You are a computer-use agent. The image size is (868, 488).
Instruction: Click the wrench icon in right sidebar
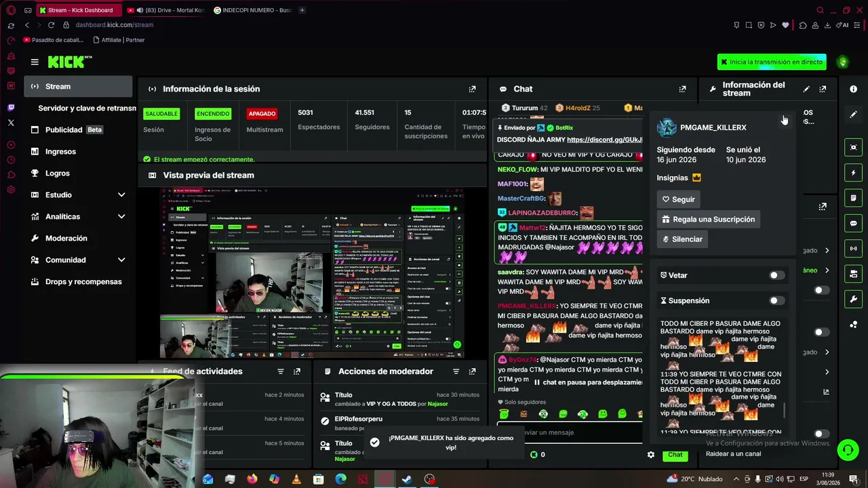[853, 299]
